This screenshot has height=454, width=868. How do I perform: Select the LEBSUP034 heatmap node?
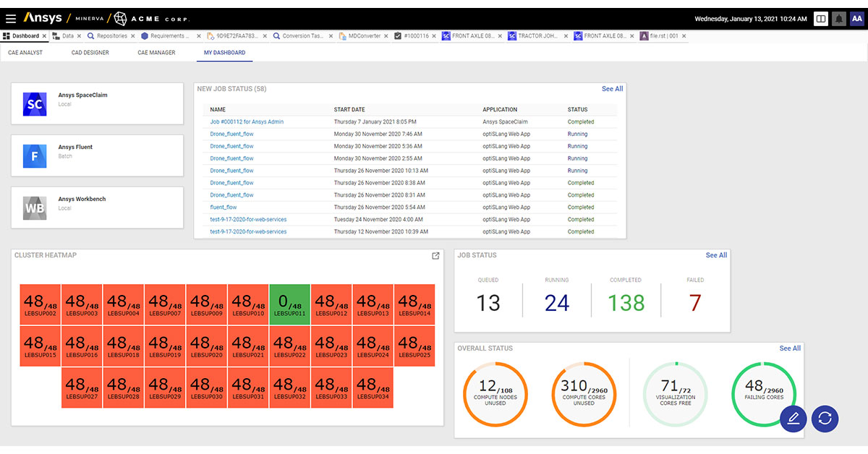(373, 387)
